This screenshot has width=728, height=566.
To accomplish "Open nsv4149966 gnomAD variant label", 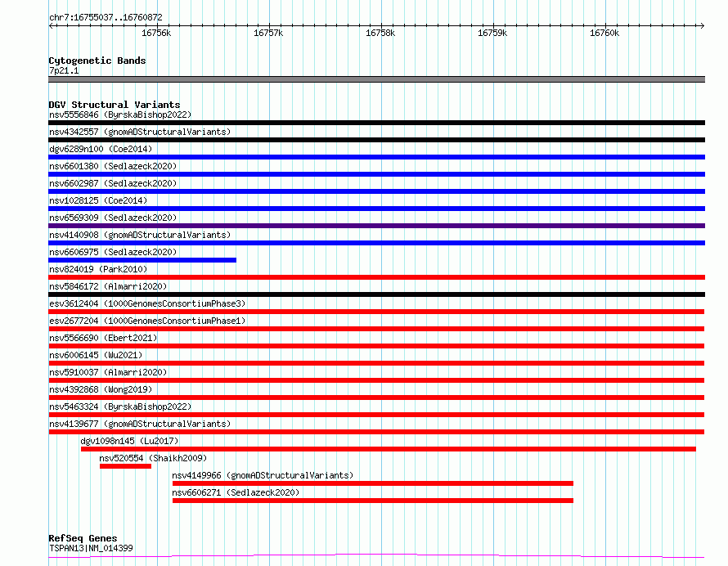I will (263, 475).
